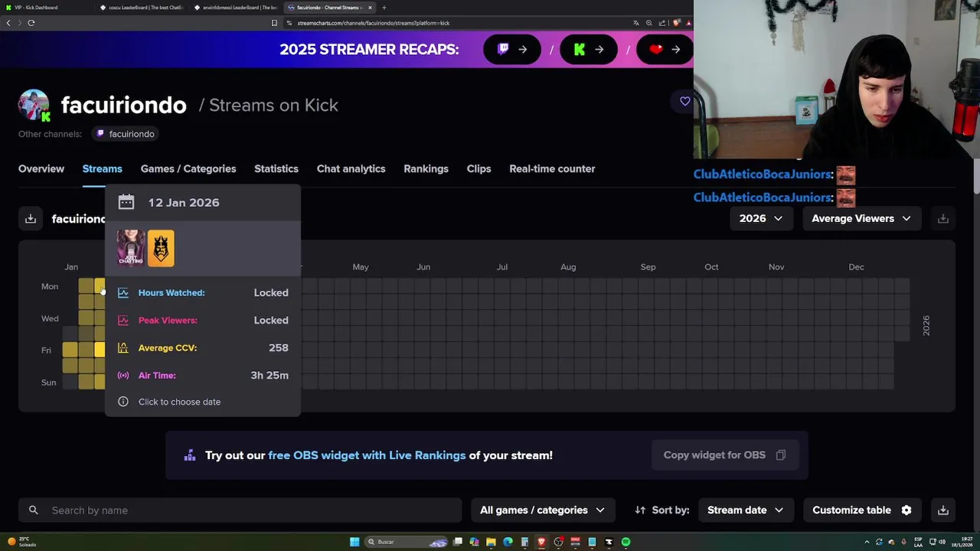980x551 pixels.
Task: Expand the 2026 year dropdown
Action: point(760,218)
